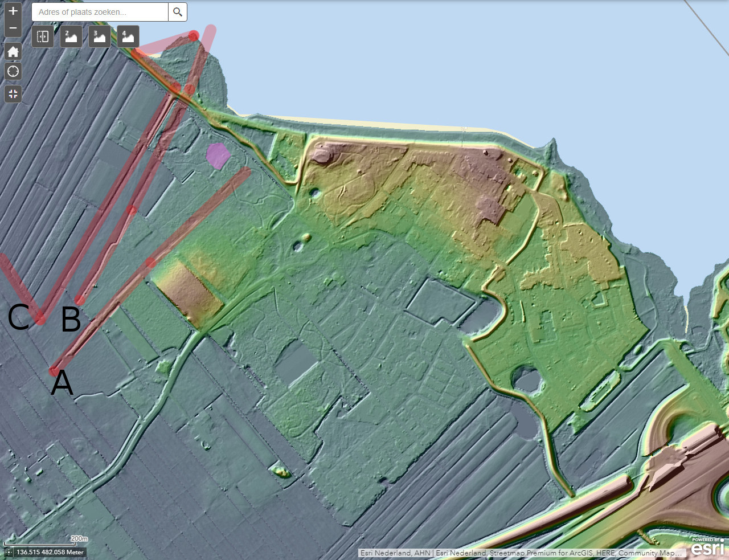Toggle the swipe compare tool

coord(43,36)
